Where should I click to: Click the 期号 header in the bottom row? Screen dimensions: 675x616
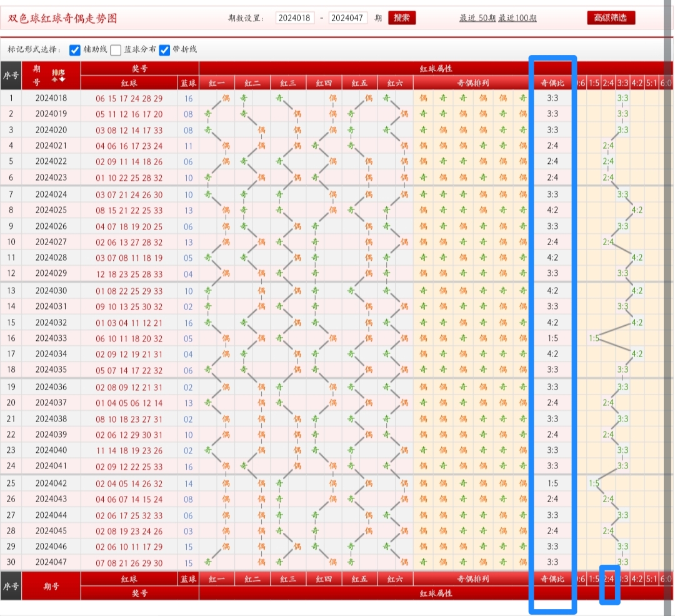pos(51,586)
